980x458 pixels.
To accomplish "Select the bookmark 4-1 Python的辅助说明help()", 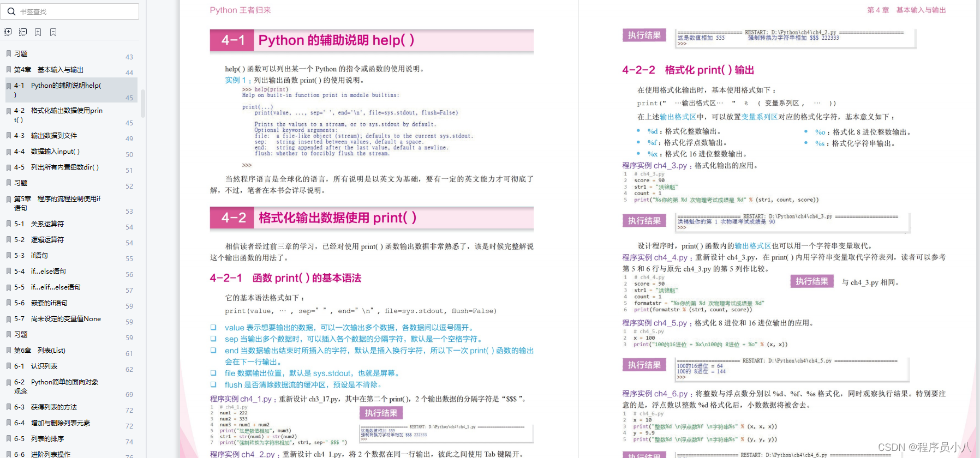I will click(71, 90).
